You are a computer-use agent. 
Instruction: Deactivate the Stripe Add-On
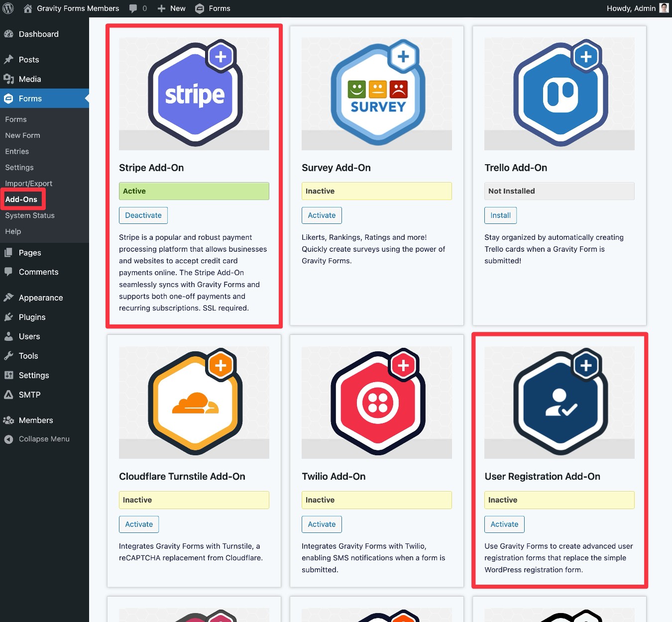(x=143, y=215)
